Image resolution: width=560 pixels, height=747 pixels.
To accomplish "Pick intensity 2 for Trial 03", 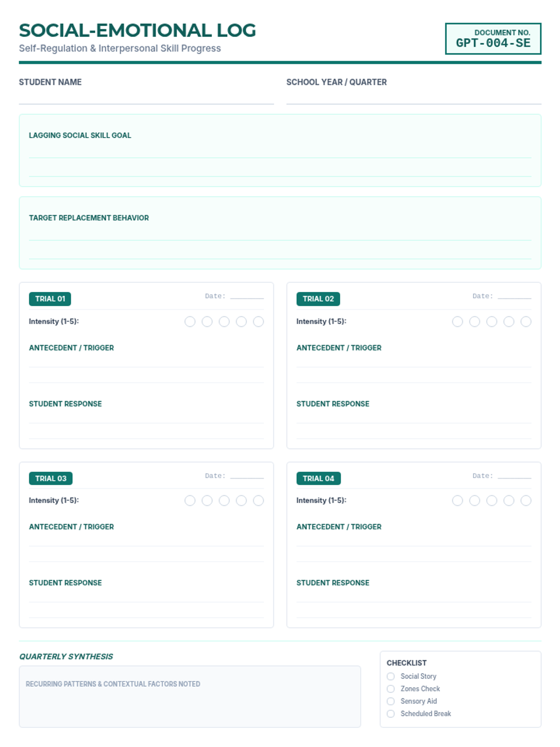I will pos(207,500).
